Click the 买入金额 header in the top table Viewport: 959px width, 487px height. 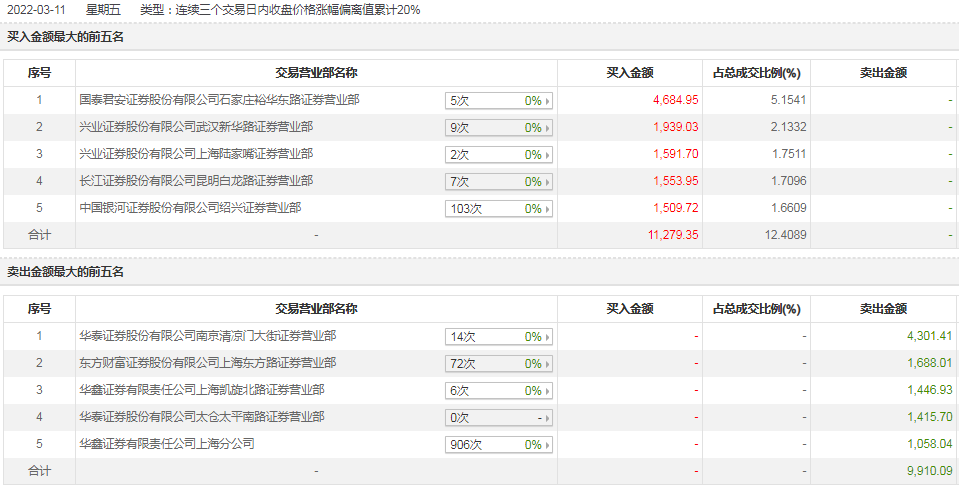(x=630, y=73)
